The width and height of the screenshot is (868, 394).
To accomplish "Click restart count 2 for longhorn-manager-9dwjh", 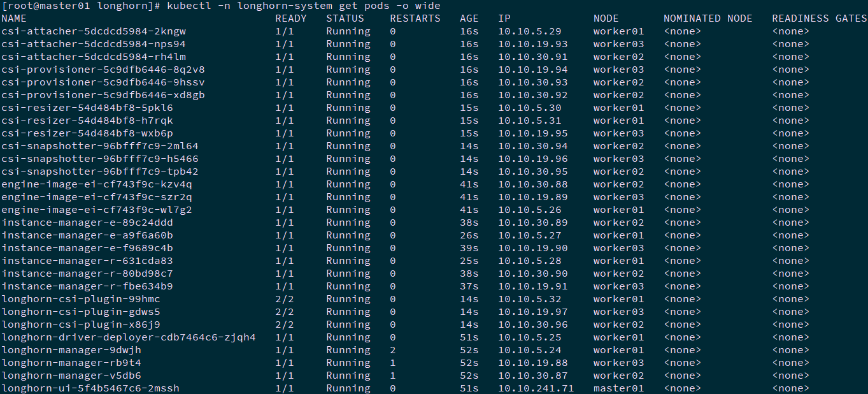I will pyautogui.click(x=393, y=350).
